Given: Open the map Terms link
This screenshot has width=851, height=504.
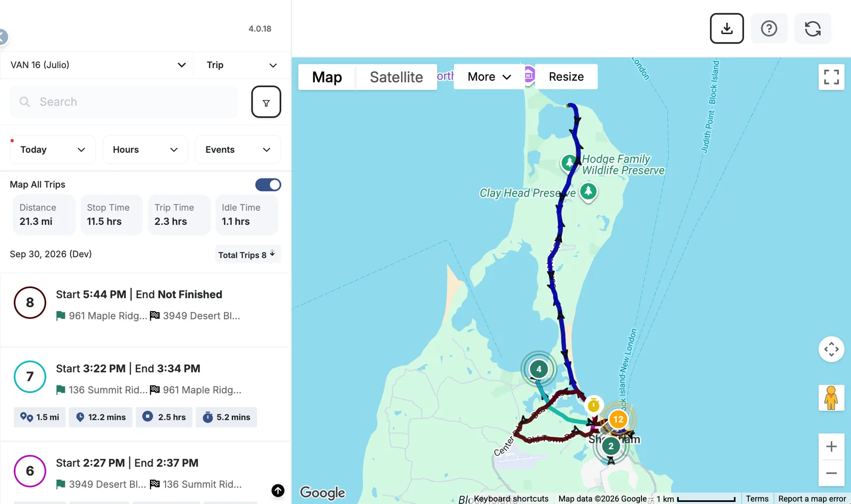Looking at the screenshot, I should point(757,499).
